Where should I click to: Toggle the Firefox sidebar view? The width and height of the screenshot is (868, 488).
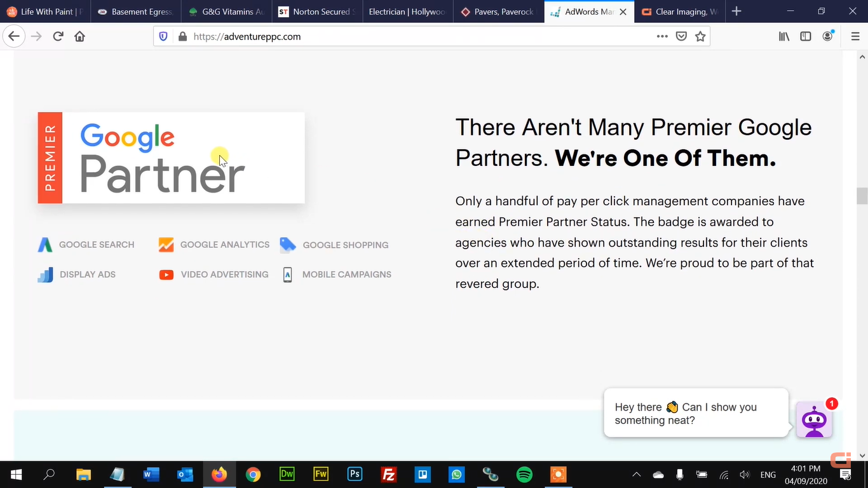pos(806,36)
